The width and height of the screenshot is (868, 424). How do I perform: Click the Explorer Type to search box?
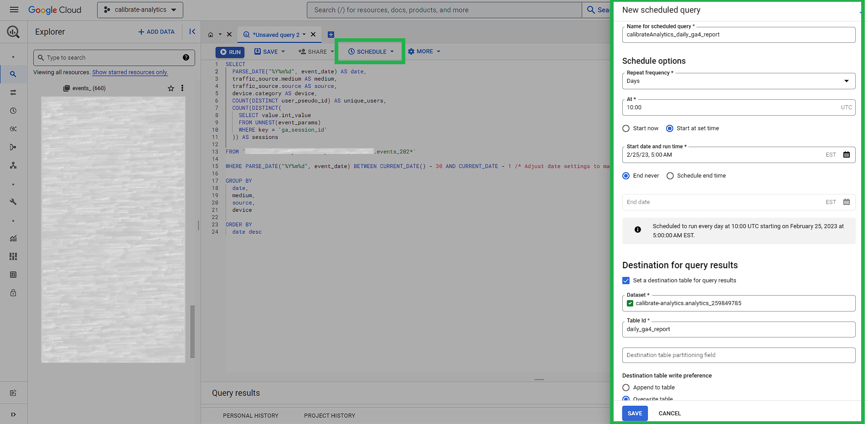click(114, 57)
